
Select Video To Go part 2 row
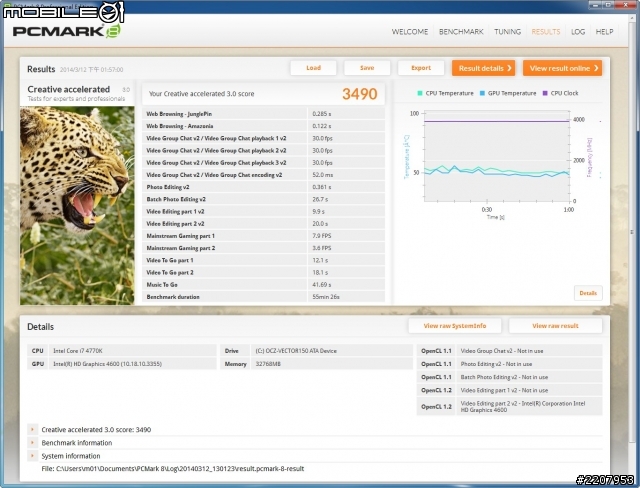click(263, 272)
